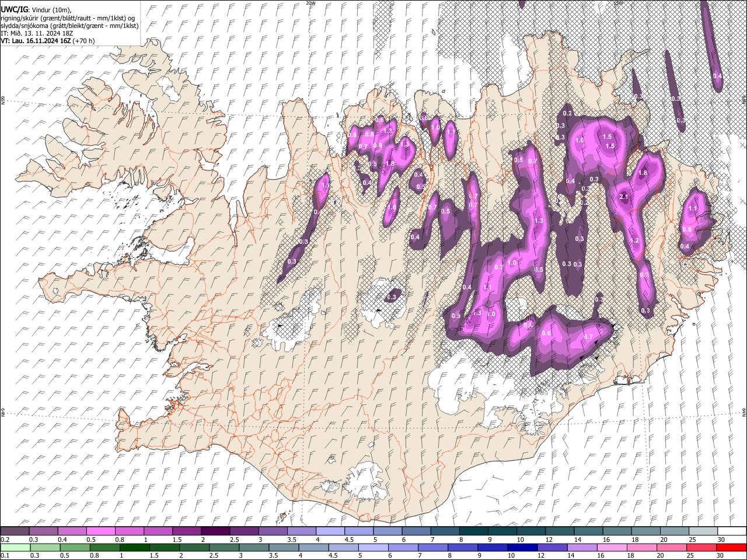Click the '15W' longitude label
The height and width of the screenshot is (560, 747).
click(x=619, y=3)
